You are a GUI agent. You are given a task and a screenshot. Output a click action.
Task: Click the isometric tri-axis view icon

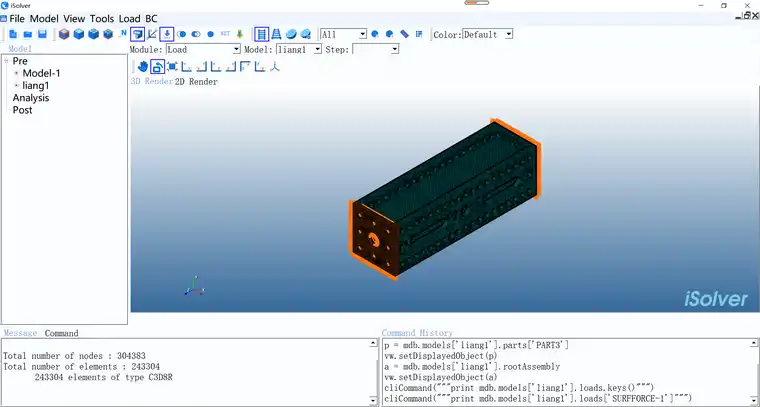pyautogui.click(x=275, y=67)
